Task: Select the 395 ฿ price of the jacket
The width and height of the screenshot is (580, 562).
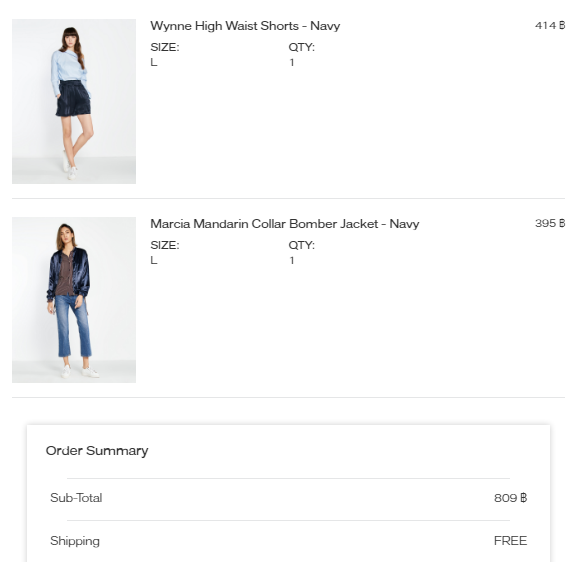Action: (550, 223)
